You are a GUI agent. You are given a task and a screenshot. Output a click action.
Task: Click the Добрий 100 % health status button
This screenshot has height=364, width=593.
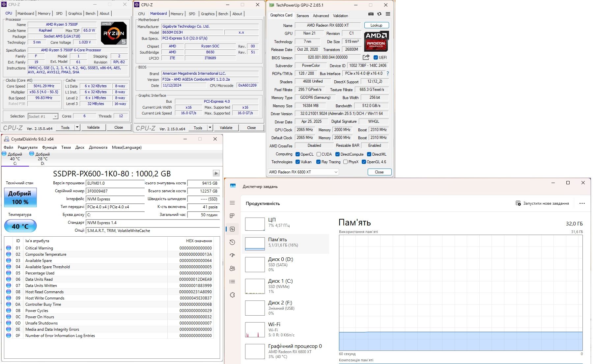tap(20, 197)
